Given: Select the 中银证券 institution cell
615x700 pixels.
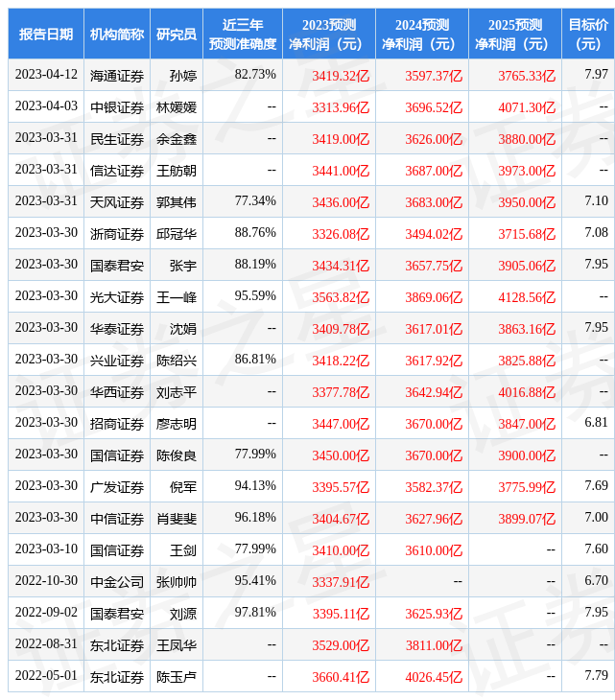Looking at the screenshot, I should point(117,107).
